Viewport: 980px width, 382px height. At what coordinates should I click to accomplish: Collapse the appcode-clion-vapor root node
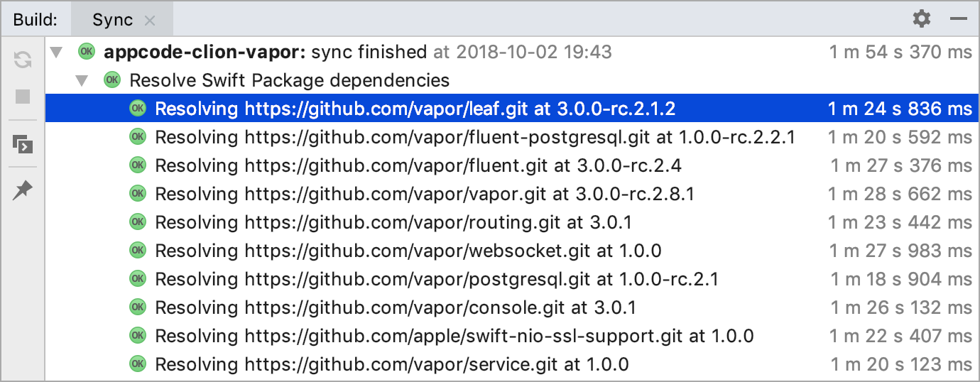tap(58, 52)
